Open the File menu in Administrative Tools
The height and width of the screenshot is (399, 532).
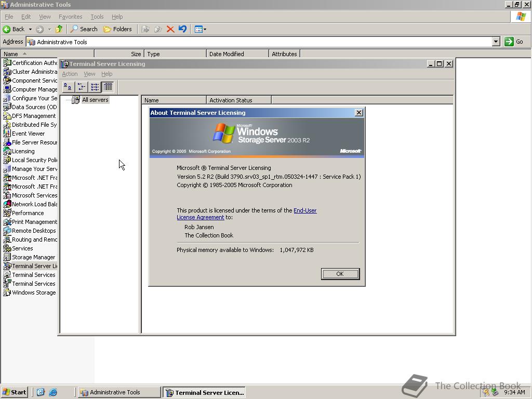pyautogui.click(x=9, y=17)
